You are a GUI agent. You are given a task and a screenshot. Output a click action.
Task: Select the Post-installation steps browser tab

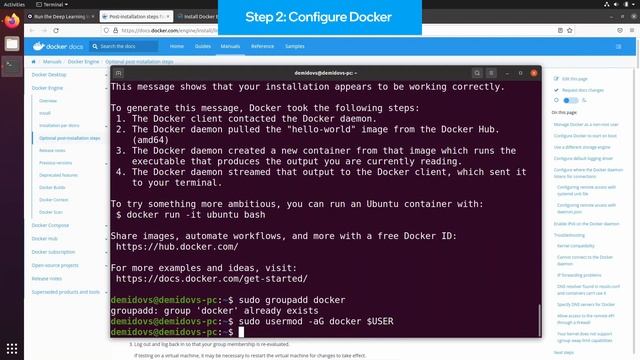(136, 16)
